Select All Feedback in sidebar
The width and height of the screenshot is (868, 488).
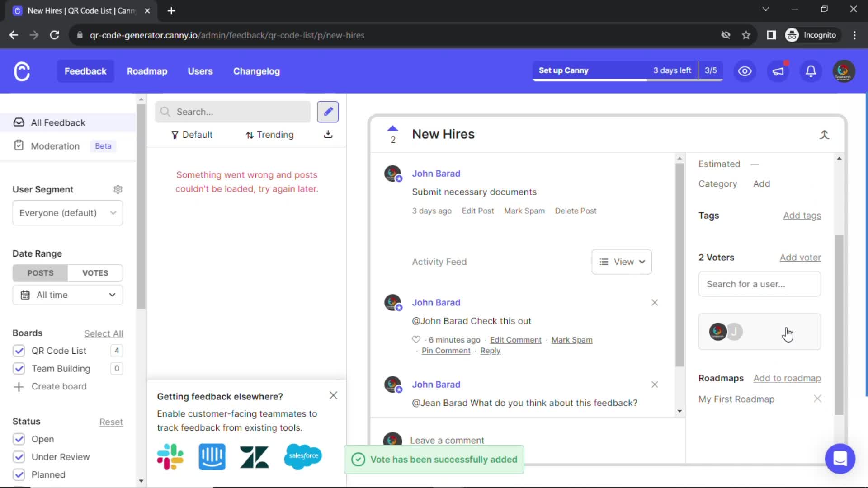coord(68,122)
